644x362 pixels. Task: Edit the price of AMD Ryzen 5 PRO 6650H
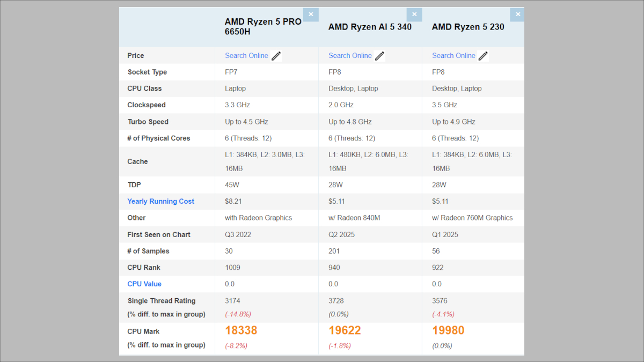point(277,55)
